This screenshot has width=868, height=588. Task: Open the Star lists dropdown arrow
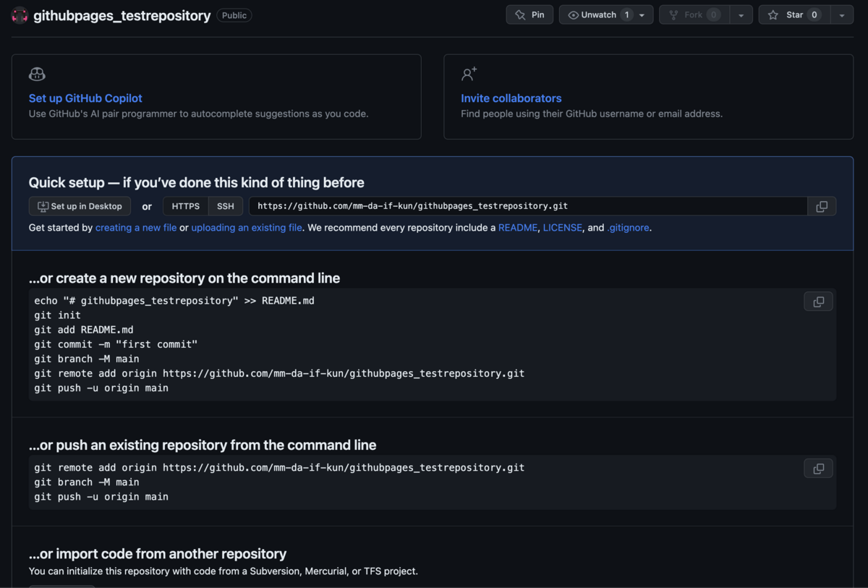pyautogui.click(x=842, y=15)
